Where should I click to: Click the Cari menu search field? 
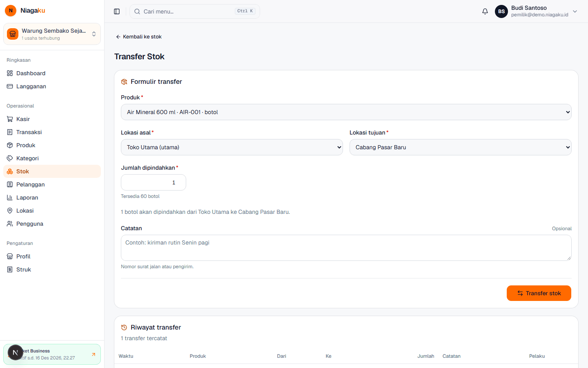coord(195,11)
